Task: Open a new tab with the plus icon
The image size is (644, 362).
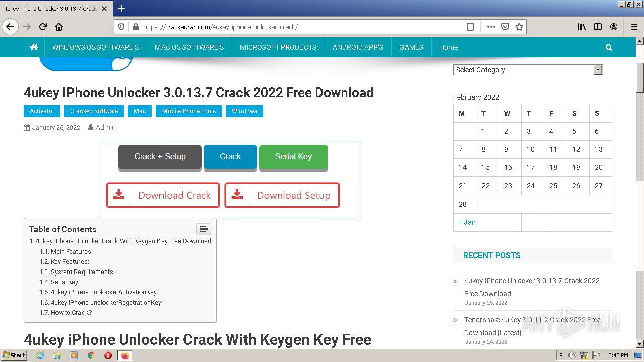Action: tap(121, 8)
